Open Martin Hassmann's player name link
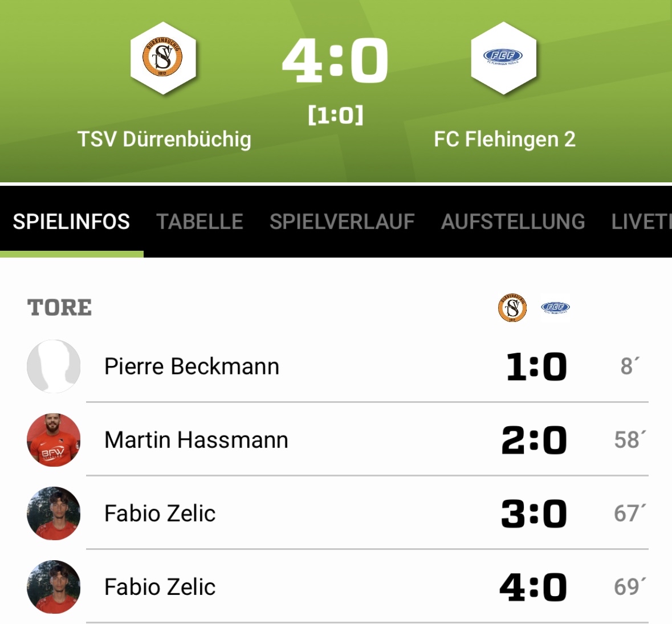 [x=196, y=440]
